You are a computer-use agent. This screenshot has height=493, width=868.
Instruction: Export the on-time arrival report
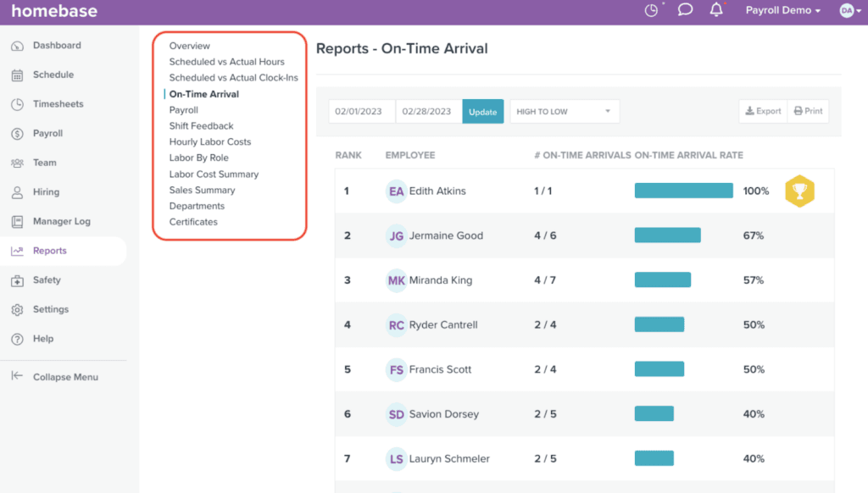[763, 111]
